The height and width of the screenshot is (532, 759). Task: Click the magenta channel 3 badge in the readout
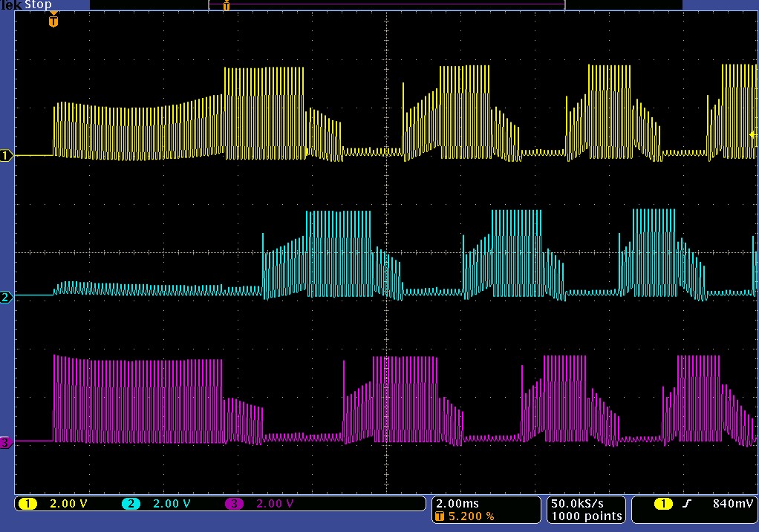[234, 504]
